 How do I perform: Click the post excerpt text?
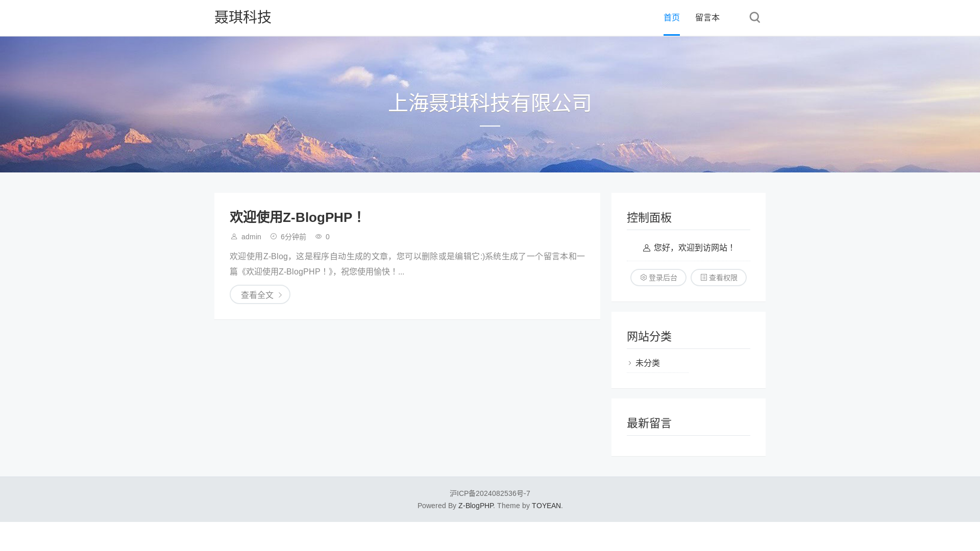click(x=407, y=264)
